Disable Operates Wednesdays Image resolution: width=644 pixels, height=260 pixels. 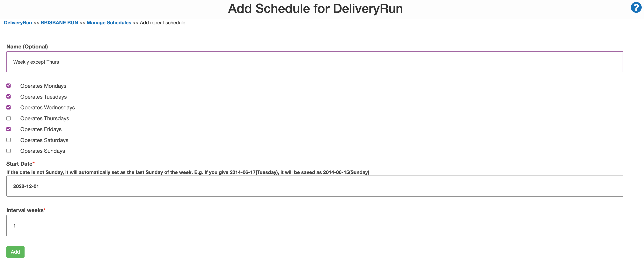point(9,107)
